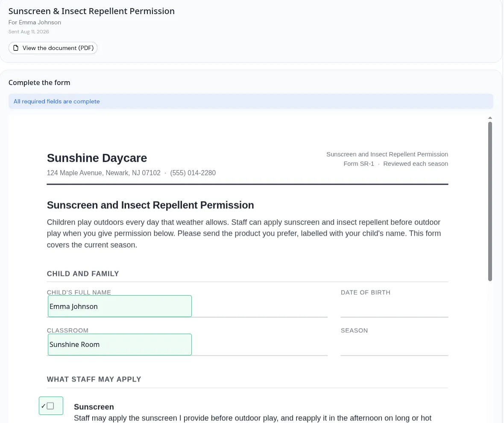The height and width of the screenshot is (423, 504).
Task: Edit the Child's Full Name field
Action: tap(120, 306)
